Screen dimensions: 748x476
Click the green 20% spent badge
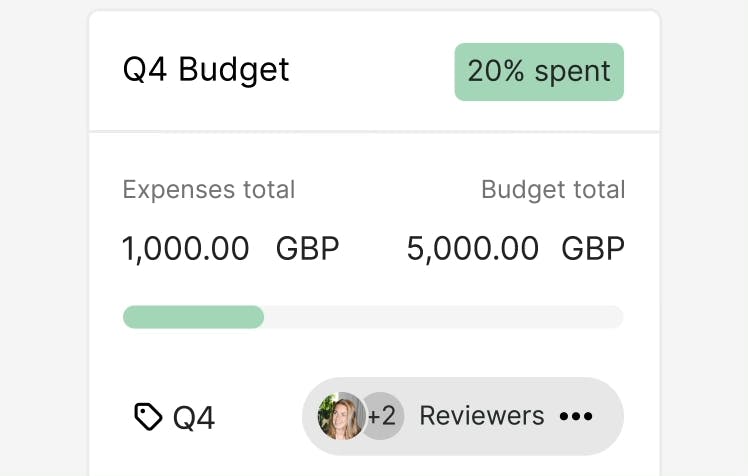coord(539,72)
